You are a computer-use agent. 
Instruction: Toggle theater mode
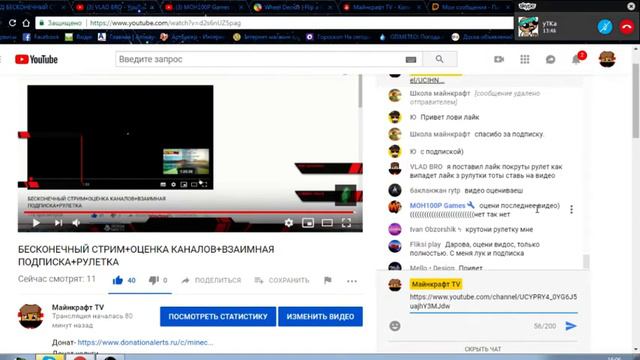pos(327,223)
